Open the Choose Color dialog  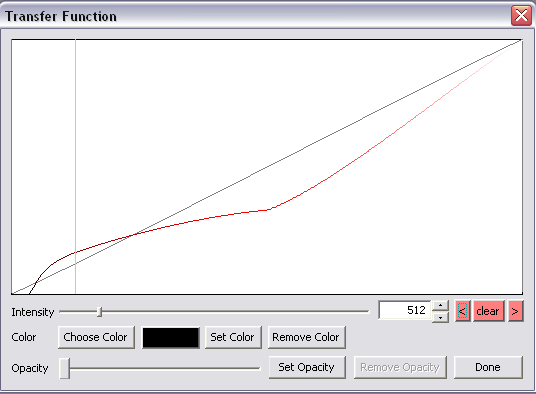pyautogui.click(x=96, y=337)
